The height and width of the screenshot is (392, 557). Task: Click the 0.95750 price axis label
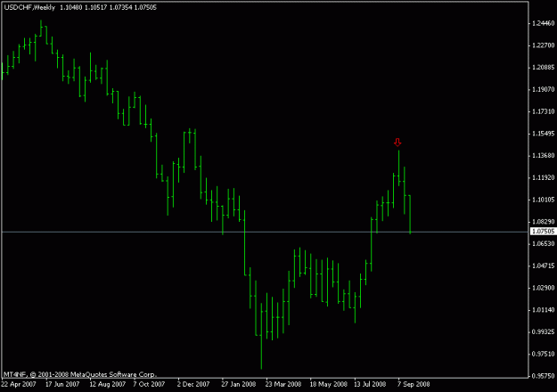point(543,376)
